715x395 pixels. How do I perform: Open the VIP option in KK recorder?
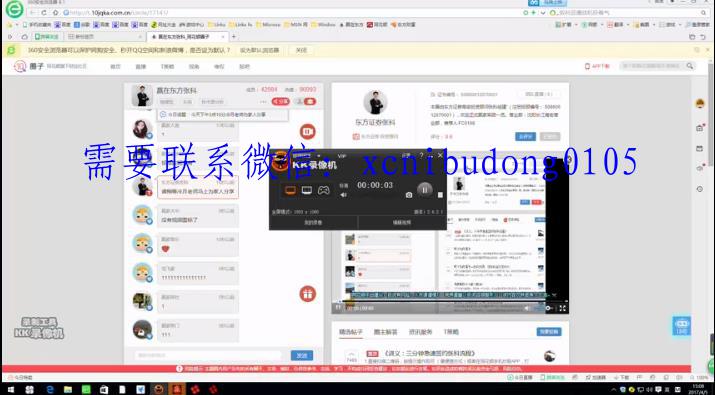click(x=342, y=156)
